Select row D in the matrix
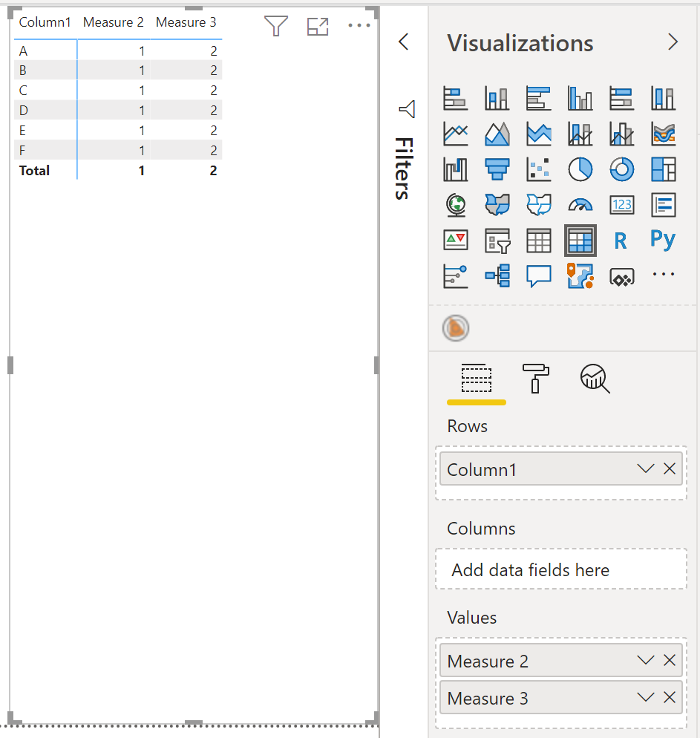Image resolution: width=700 pixels, height=738 pixels. [x=24, y=111]
